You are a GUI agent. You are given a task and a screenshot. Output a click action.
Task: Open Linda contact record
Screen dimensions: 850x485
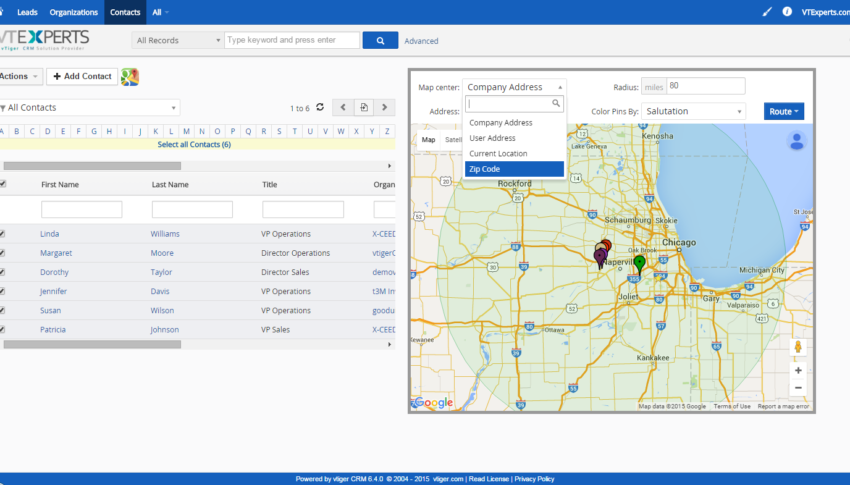[49, 234]
